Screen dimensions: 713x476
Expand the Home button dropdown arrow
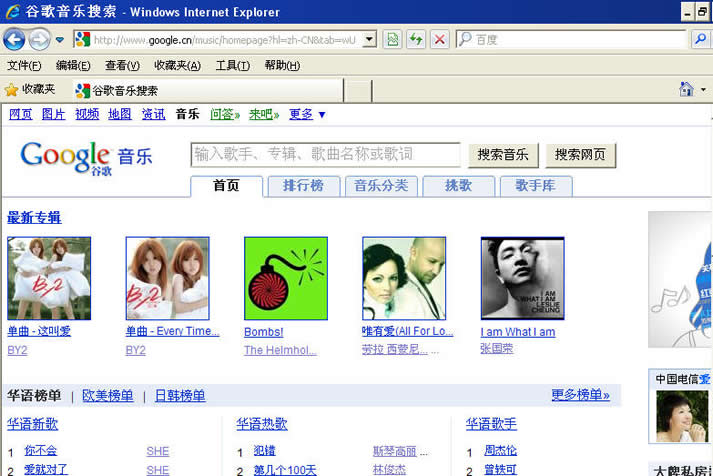coord(703,90)
